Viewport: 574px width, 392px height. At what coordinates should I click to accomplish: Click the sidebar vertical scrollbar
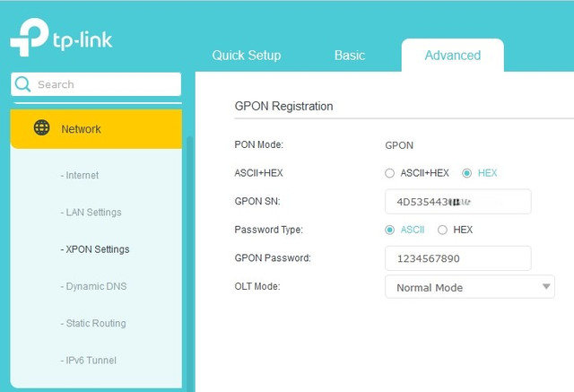click(x=189, y=264)
